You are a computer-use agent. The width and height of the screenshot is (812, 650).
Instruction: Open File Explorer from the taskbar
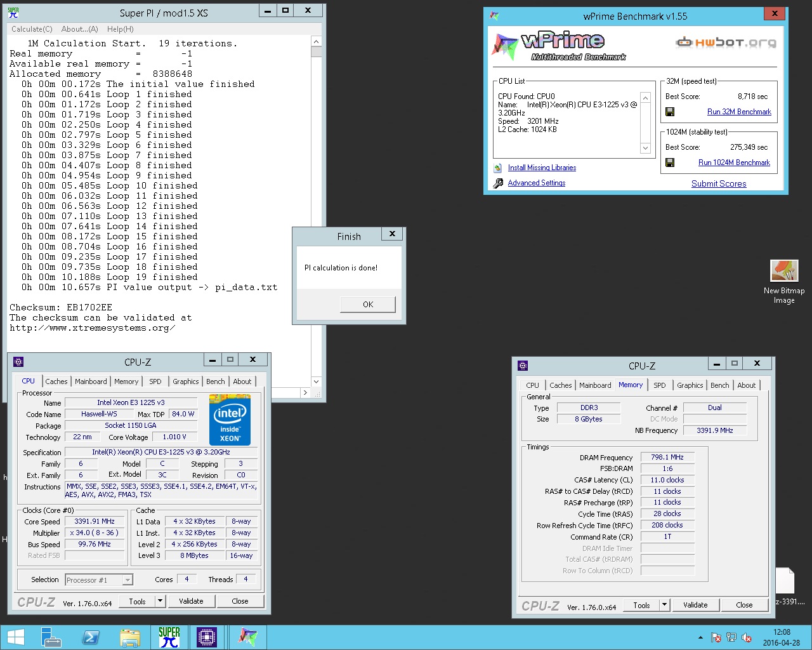[x=130, y=637]
